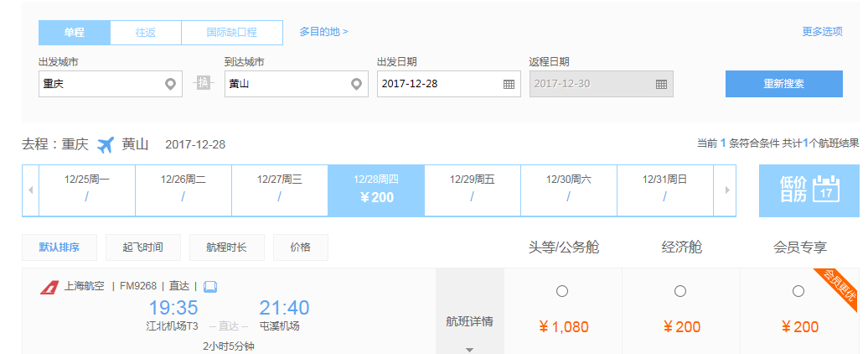Open the departure date calendar icon
This screenshot has width=868, height=354.
pos(509,84)
